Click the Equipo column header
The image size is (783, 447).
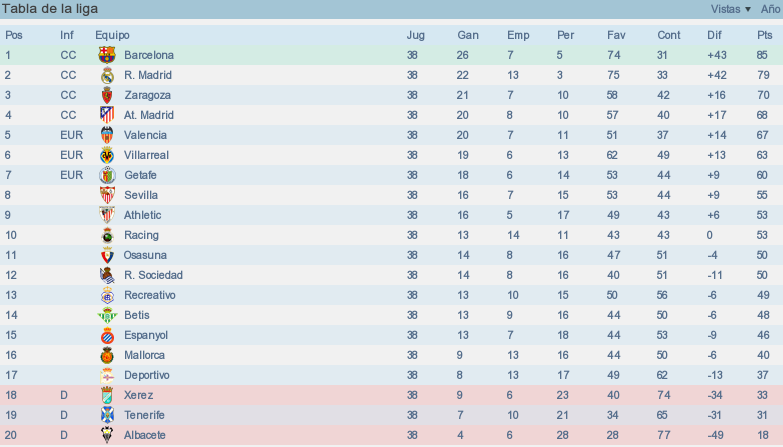(x=112, y=35)
